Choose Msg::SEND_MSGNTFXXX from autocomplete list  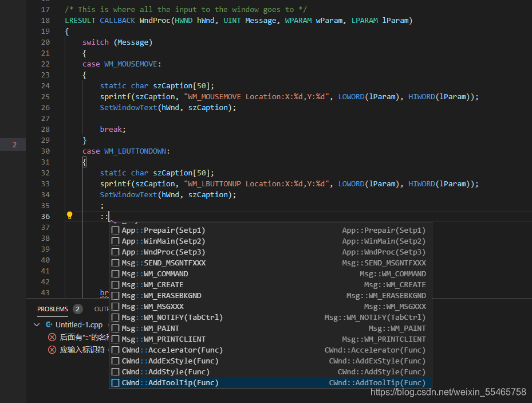click(x=270, y=263)
